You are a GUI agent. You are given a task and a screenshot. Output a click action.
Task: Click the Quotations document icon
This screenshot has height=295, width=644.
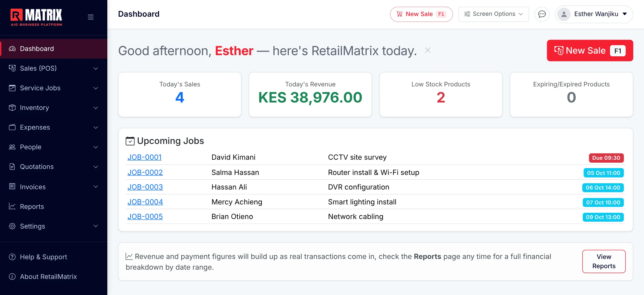click(12, 167)
